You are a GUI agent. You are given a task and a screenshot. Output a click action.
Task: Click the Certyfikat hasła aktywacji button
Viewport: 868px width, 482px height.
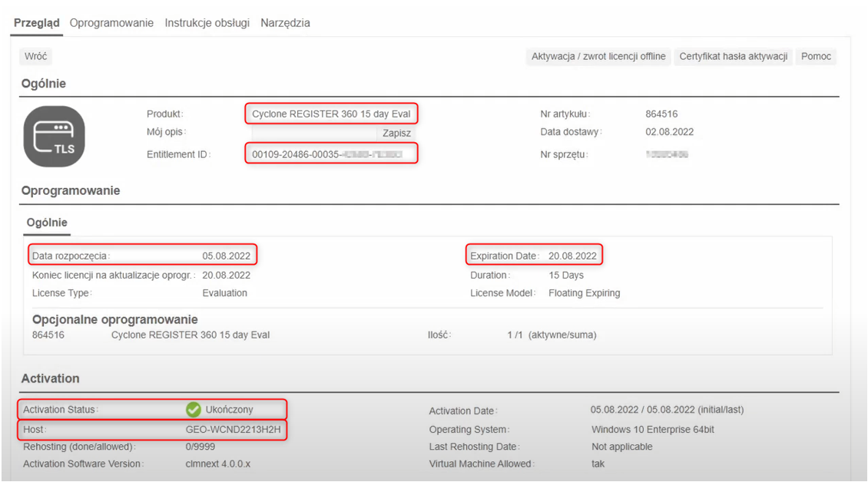(x=734, y=57)
